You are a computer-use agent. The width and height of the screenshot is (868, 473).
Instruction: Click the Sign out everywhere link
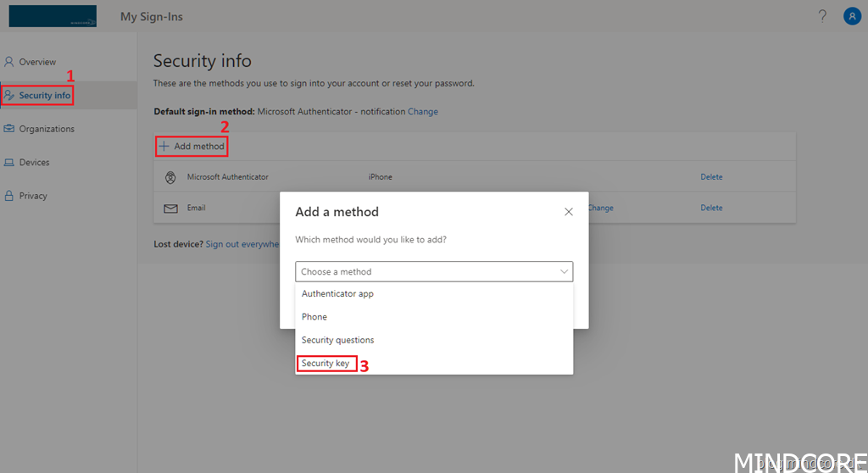coord(242,244)
